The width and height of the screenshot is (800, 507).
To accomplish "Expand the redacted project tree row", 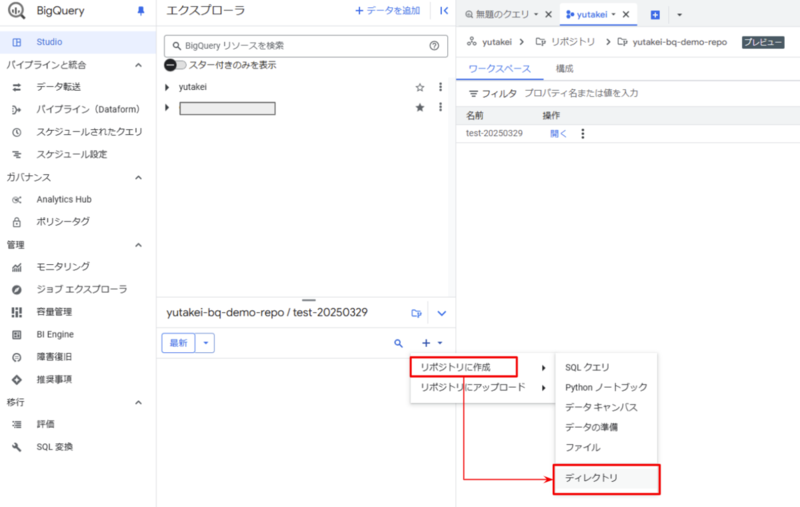I will [x=167, y=108].
